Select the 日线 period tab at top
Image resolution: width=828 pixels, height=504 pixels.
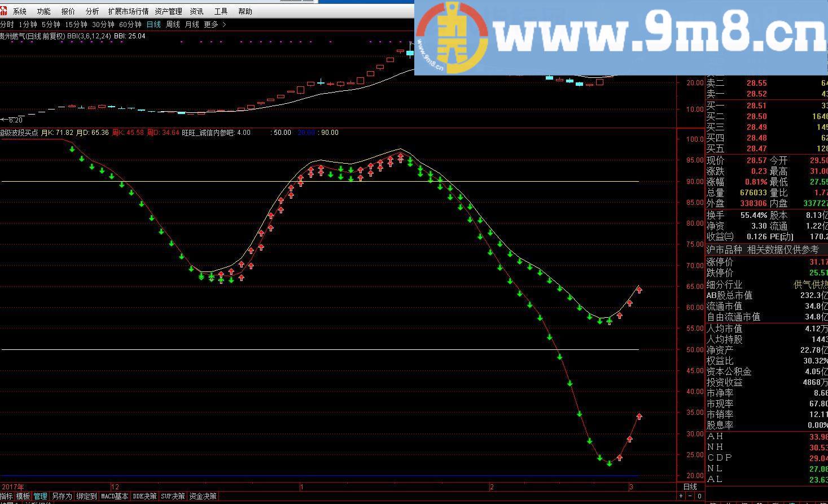point(154,24)
